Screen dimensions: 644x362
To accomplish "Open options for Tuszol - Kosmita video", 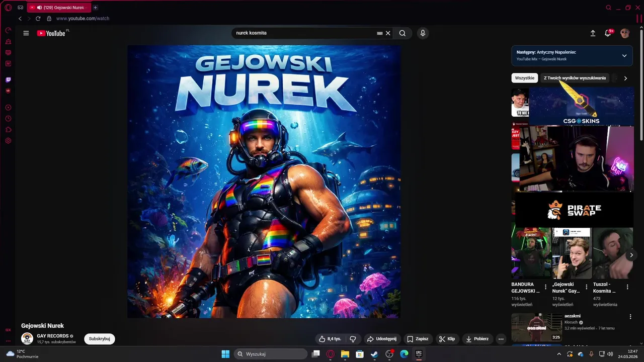I will (x=627, y=287).
